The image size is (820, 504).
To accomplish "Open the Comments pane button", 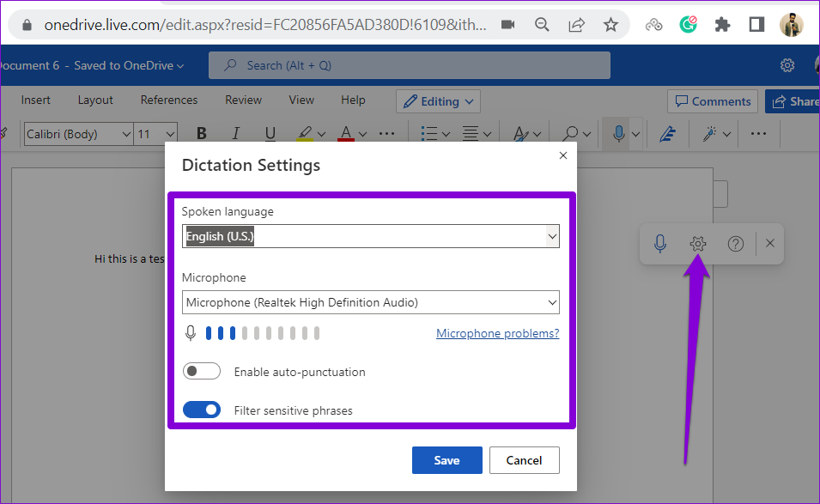I will point(713,101).
